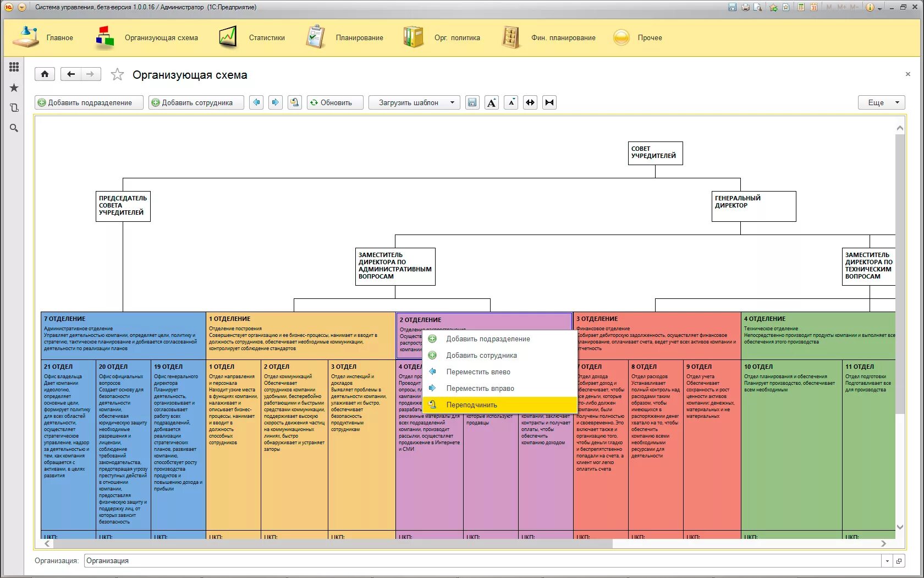Open the Организация field open-form icon
Screen dimensions: 924x578
point(899,561)
